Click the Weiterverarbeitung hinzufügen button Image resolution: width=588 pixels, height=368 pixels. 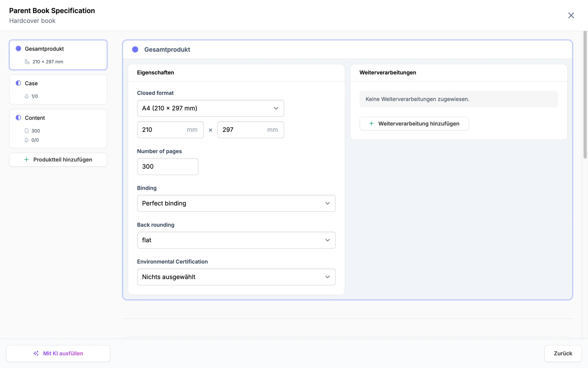click(x=414, y=124)
